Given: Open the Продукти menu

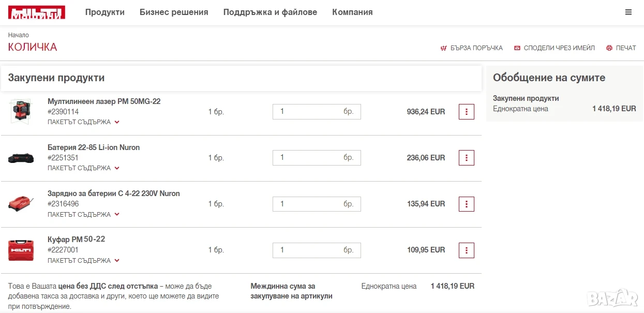Looking at the screenshot, I should pyautogui.click(x=105, y=12).
